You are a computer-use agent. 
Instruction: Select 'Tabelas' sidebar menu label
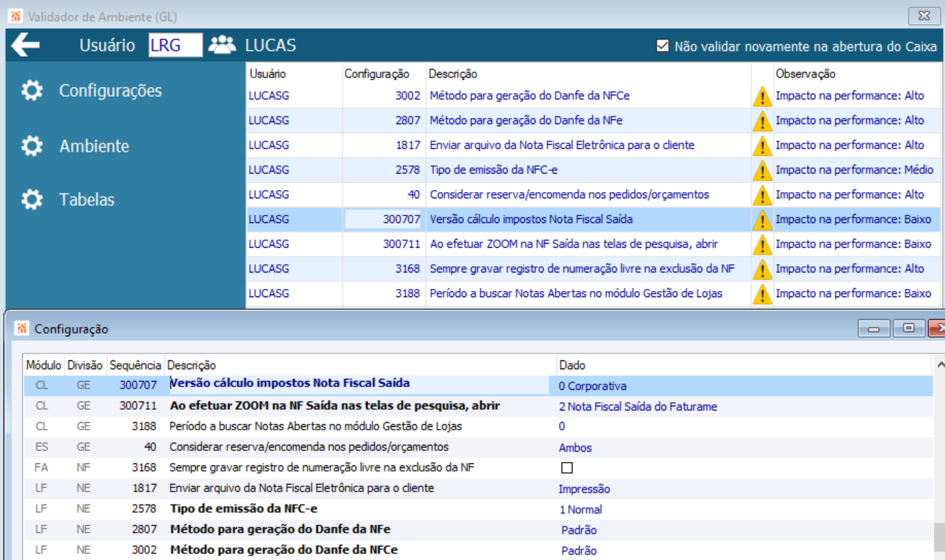(87, 200)
